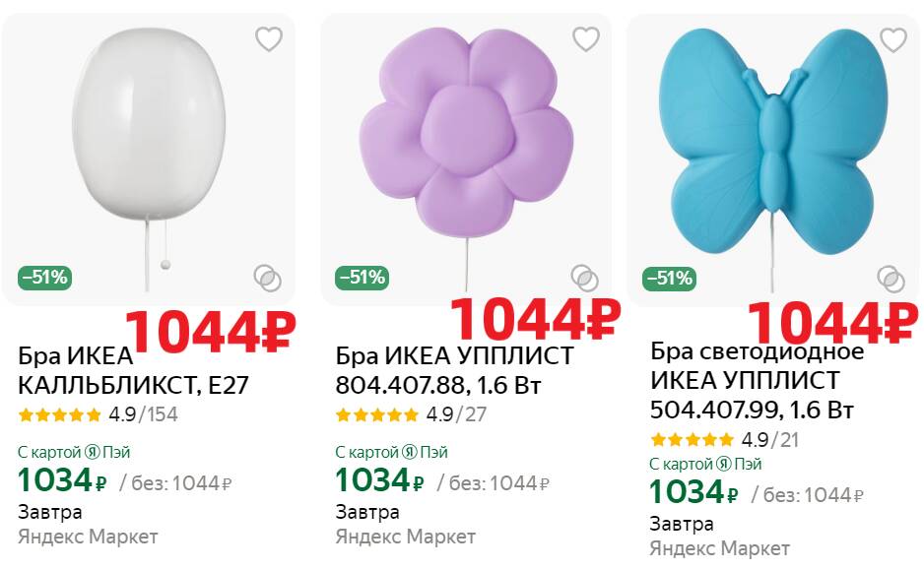Click heart icon on blue butterfly lamp
Viewport: 924px width, 570px height.
click(892, 40)
